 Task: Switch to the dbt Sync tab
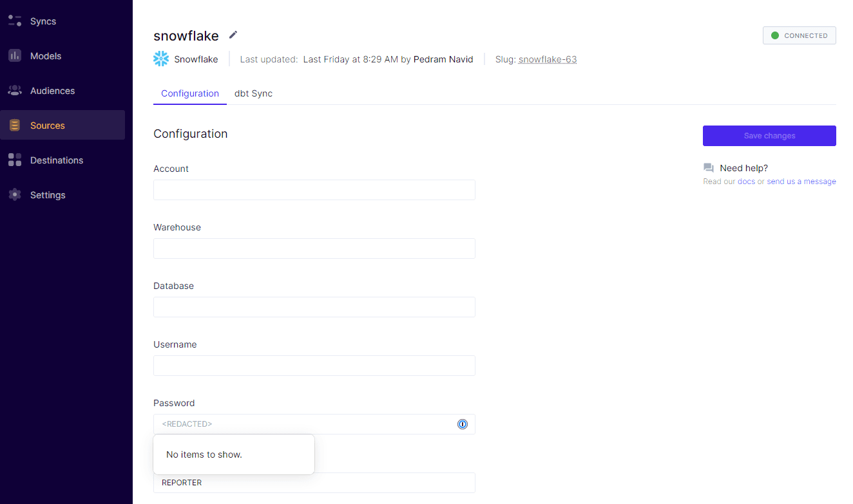pos(253,93)
